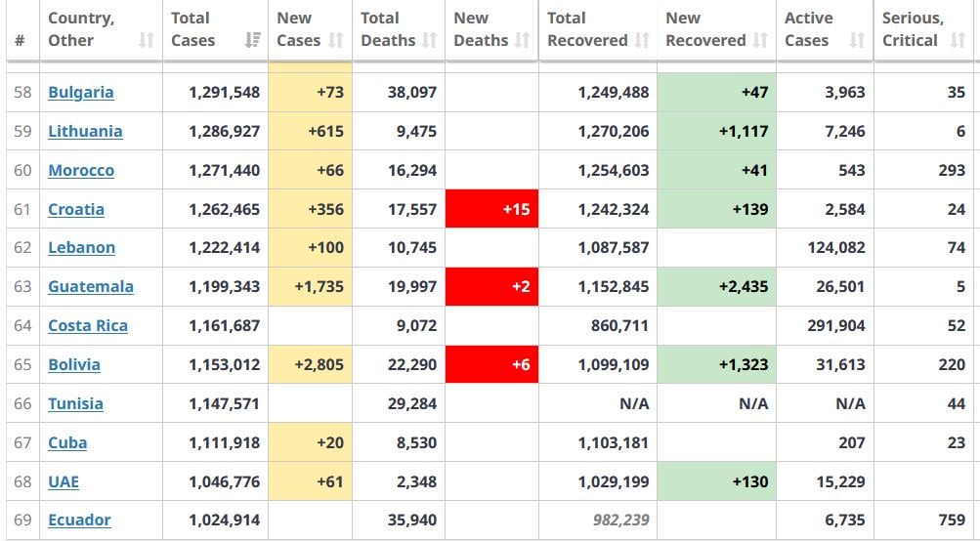Select Guatemala new recovered +2,435 cell
This screenshot has width=980, height=541.
coord(717,287)
